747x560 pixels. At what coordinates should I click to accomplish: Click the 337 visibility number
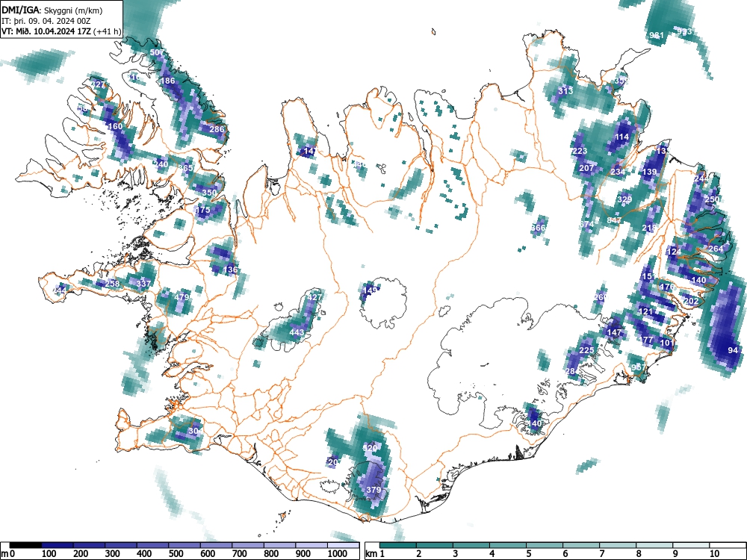click(x=143, y=284)
